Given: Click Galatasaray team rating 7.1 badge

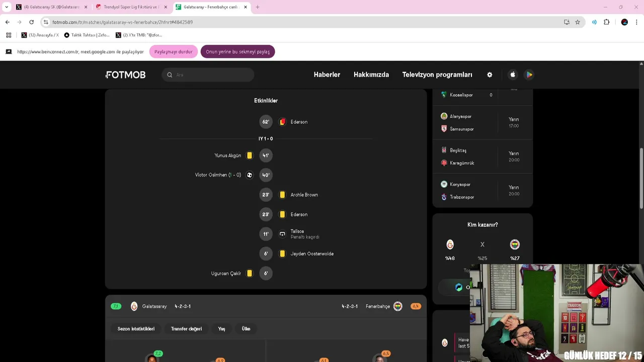Looking at the screenshot, I should click(x=116, y=306).
